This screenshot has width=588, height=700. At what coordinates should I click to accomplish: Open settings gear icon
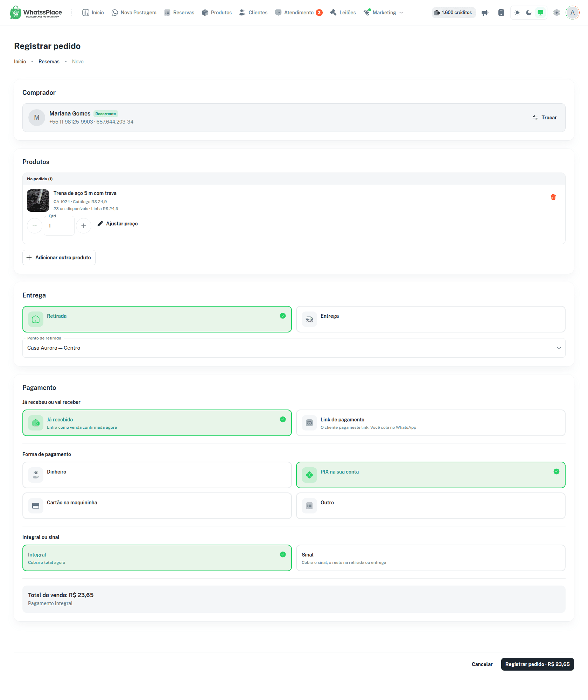click(x=556, y=13)
